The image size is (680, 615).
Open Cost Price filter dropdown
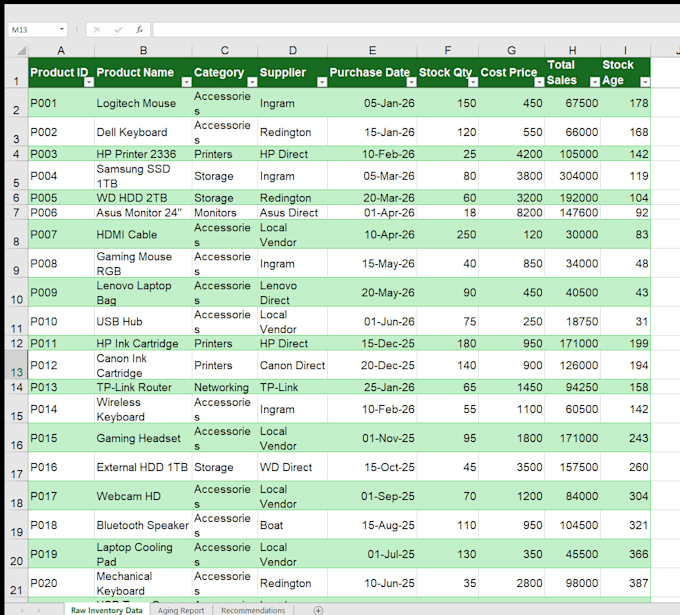click(539, 82)
